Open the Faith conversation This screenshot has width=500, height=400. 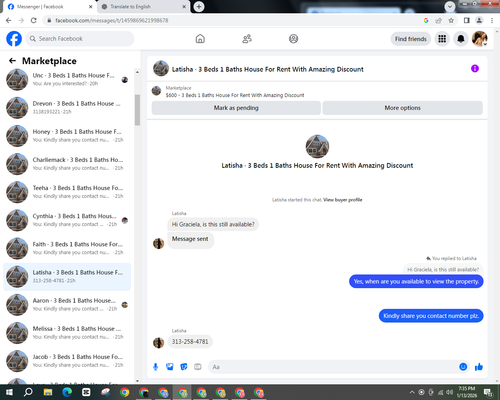pyautogui.click(x=67, y=248)
